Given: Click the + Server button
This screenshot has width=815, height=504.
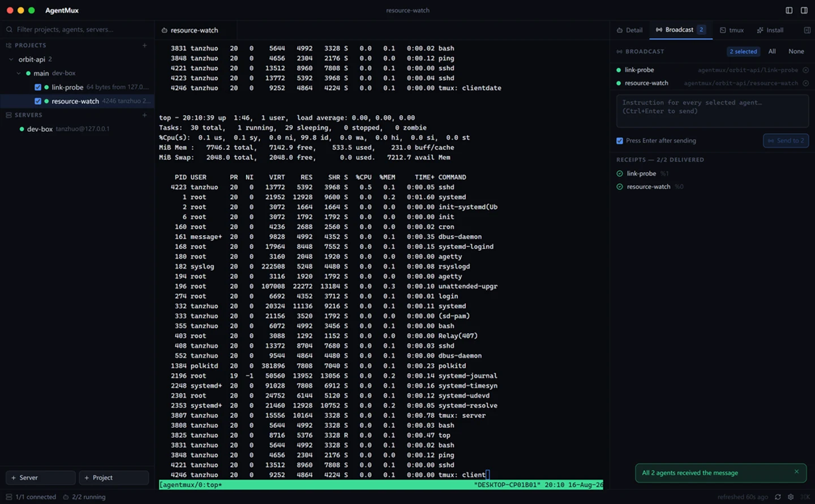Looking at the screenshot, I should (41, 477).
